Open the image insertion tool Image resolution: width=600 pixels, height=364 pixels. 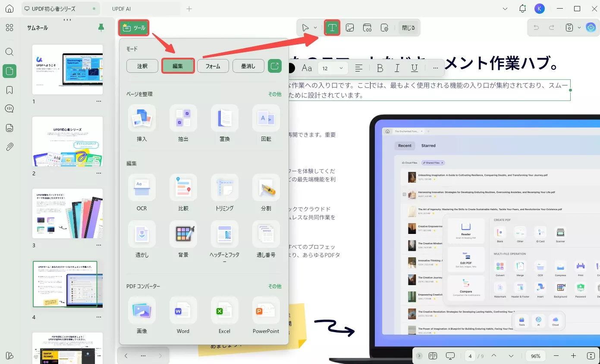(350, 27)
